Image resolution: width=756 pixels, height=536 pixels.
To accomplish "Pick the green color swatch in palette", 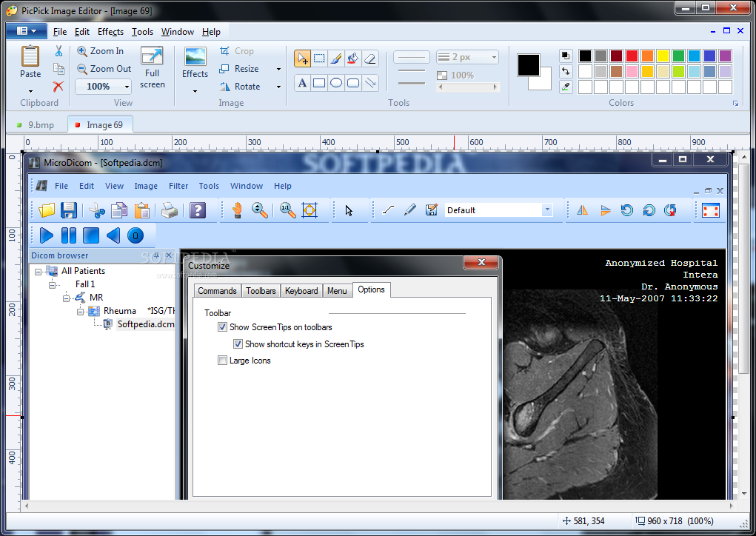I will coord(678,56).
